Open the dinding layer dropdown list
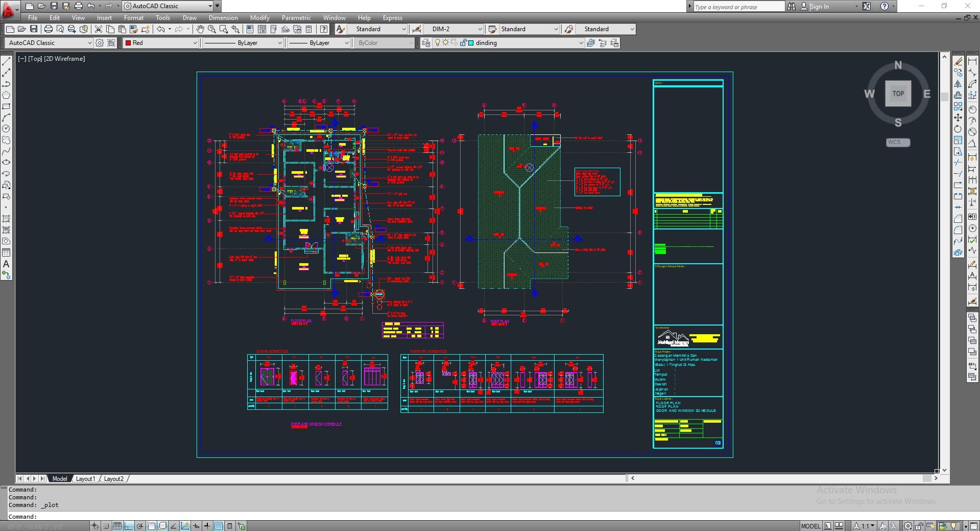The width and height of the screenshot is (980, 531). coord(581,43)
